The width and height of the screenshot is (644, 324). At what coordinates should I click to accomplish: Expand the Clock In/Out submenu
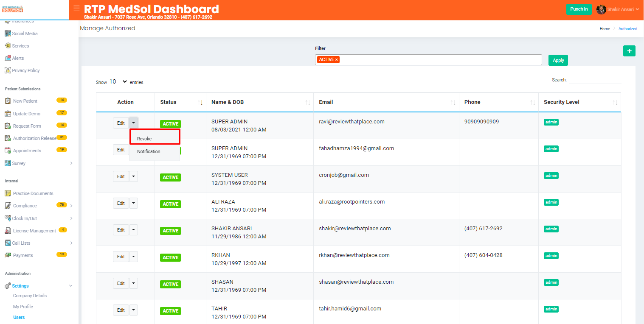pos(71,218)
